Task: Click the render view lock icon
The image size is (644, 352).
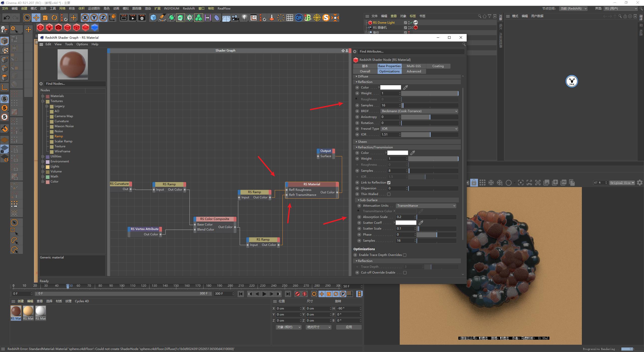Action: click(474, 183)
